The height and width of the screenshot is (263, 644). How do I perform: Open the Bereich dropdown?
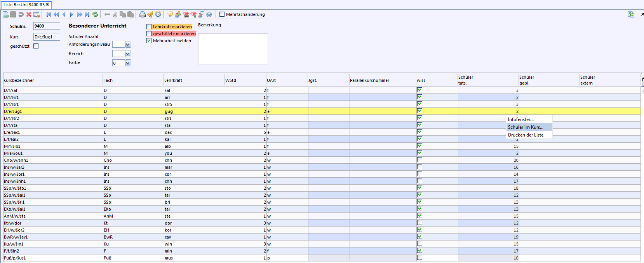[x=128, y=54]
